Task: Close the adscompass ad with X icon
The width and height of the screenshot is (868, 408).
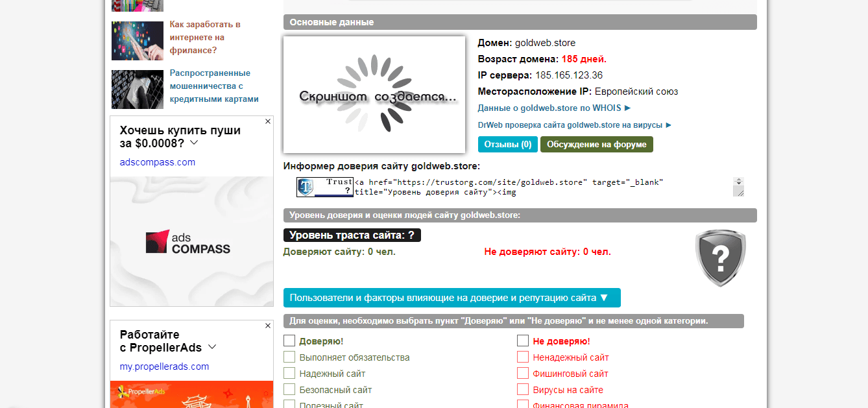Action: [267, 121]
